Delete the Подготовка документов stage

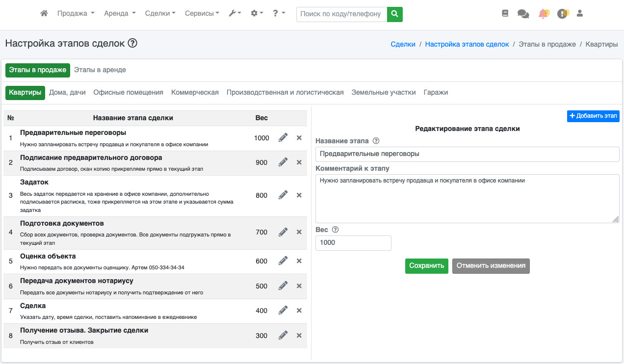pyautogui.click(x=299, y=232)
